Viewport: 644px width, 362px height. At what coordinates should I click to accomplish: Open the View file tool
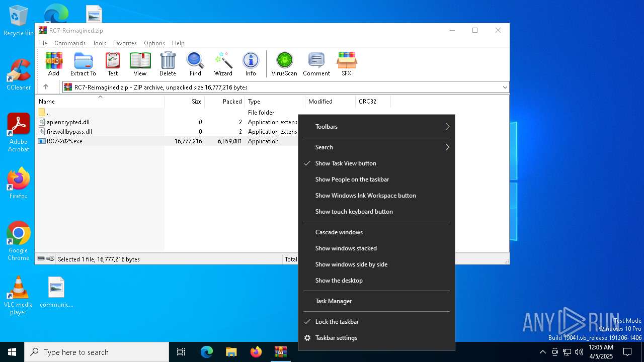(x=140, y=64)
